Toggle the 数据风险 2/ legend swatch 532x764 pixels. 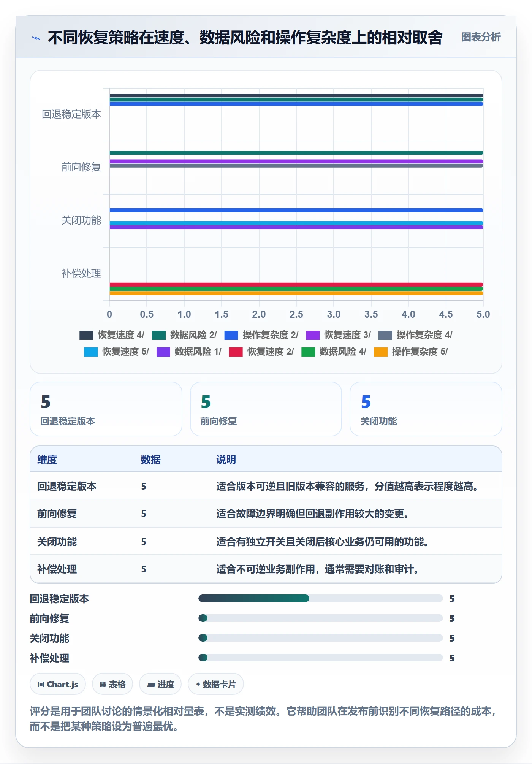click(159, 335)
